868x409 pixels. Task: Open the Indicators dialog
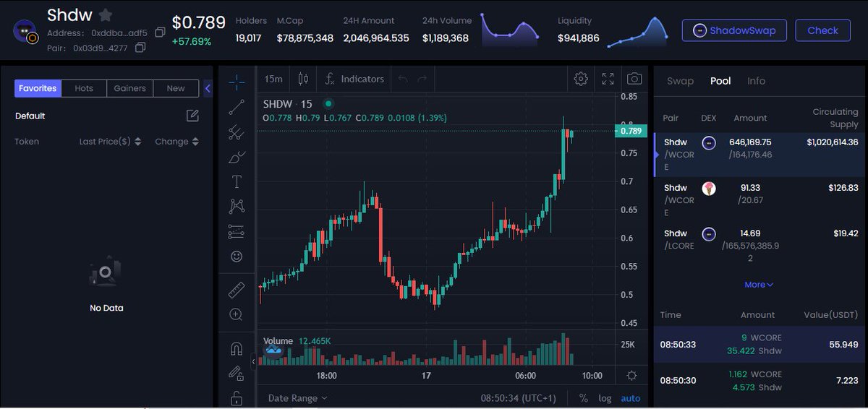354,79
